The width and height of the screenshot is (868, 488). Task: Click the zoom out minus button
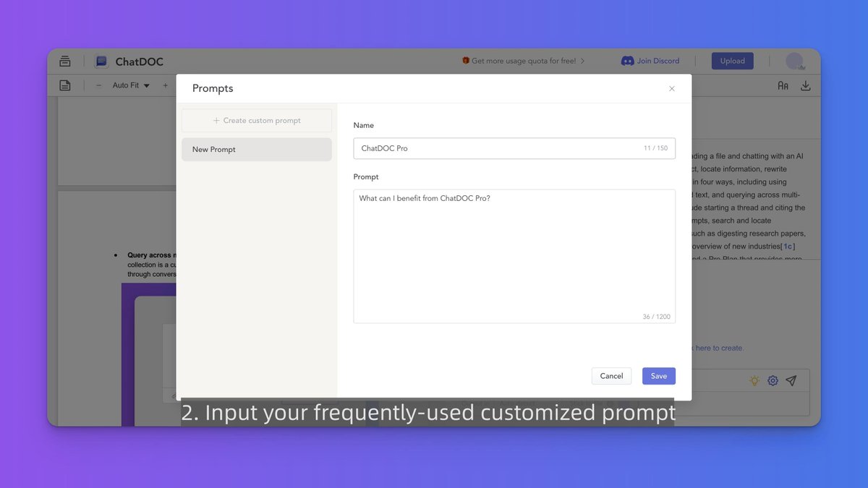99,85
